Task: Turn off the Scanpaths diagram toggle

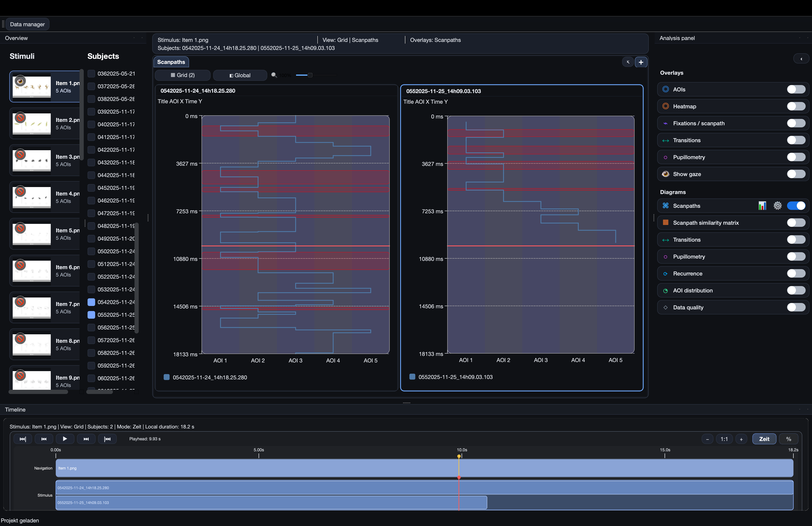Action: (796, 205)
